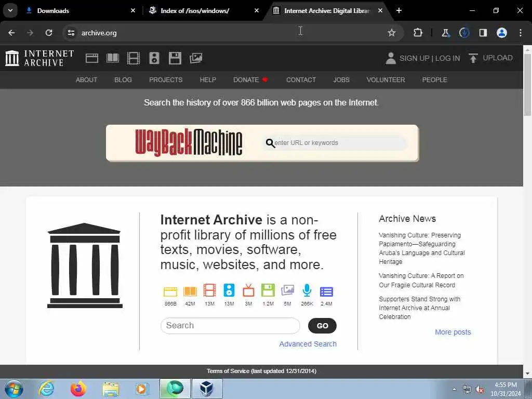Open the CONTACT menu item
The width and height of the screenshot is (532, 399).
(301, 79)
